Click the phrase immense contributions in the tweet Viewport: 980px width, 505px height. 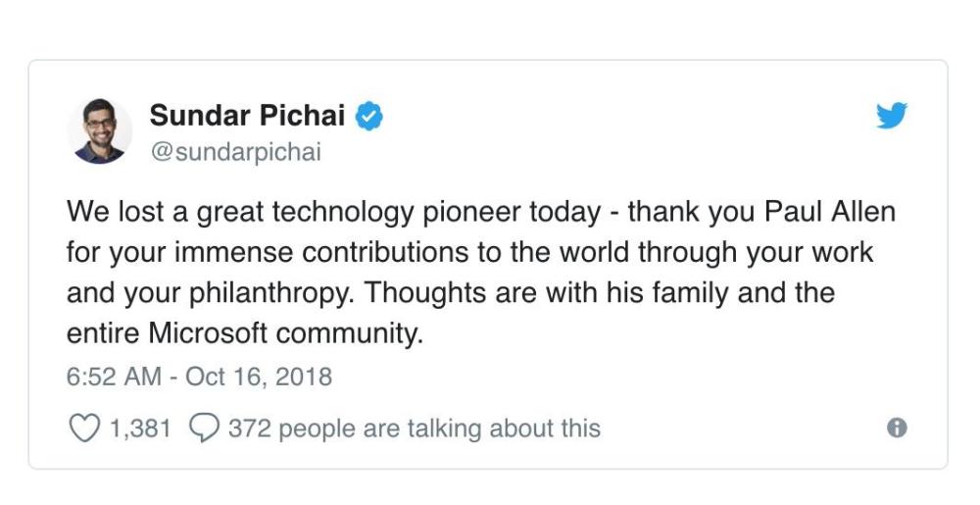point(321,253)
